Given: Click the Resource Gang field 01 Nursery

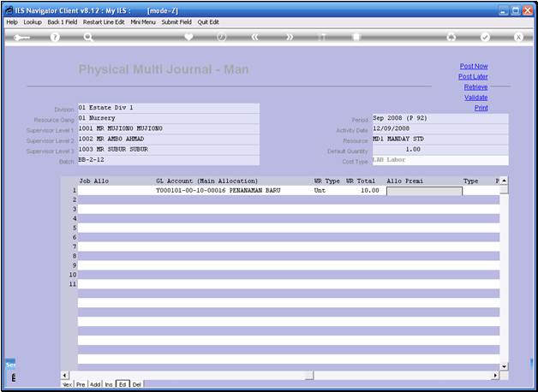Looking at the screenshot, I should [x=169, y=118].
